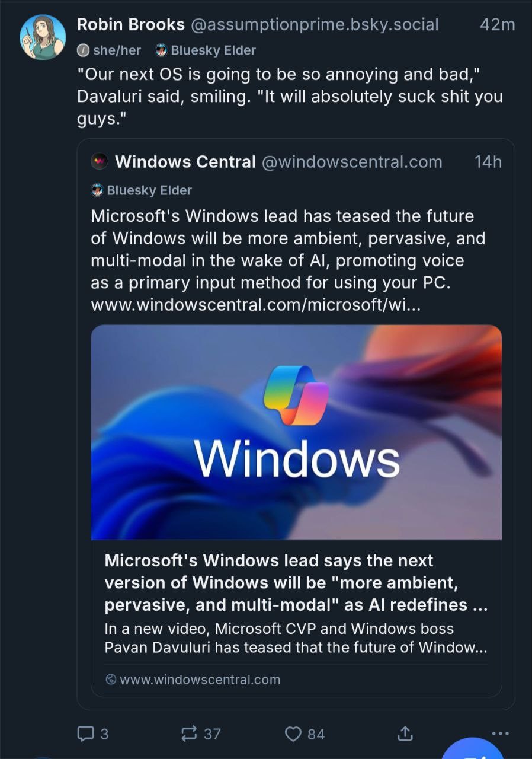Click the @assumptionprime.bsky.social handle
This screenshot has height=759, width=532.
click(x=314, y=24)
